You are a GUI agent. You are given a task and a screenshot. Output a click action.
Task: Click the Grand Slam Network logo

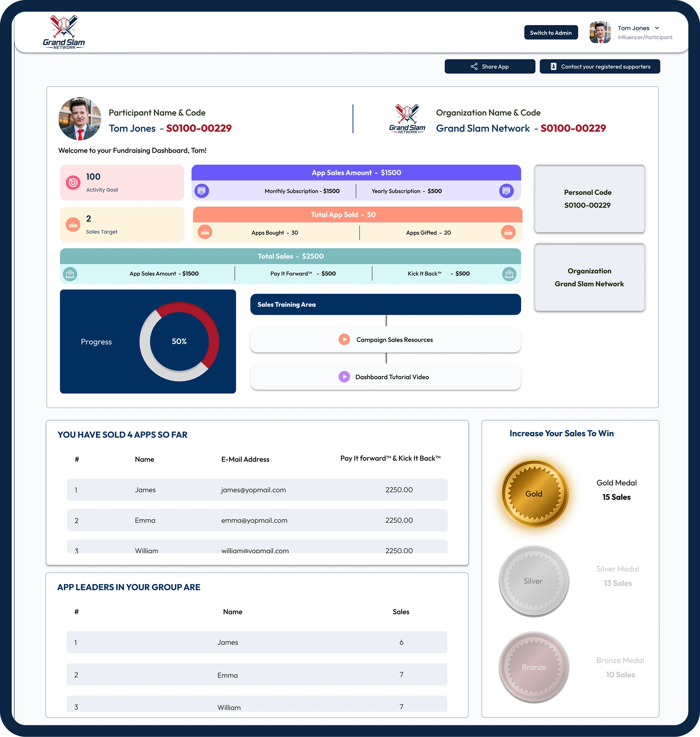(x=64, y=32)
